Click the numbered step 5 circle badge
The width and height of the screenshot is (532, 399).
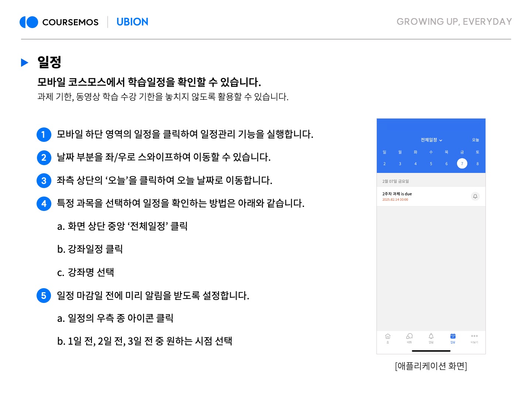tap(44, 296)
